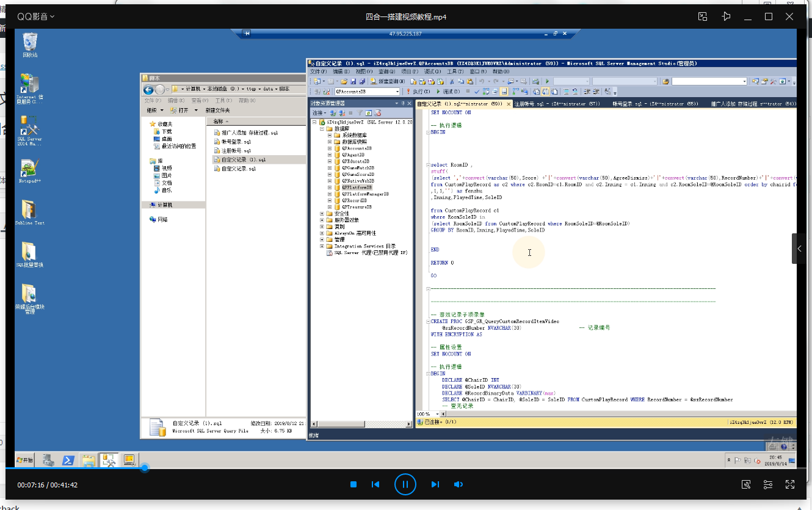Click the PowerShell icon on remote taskbar

(x=69, y=461)
